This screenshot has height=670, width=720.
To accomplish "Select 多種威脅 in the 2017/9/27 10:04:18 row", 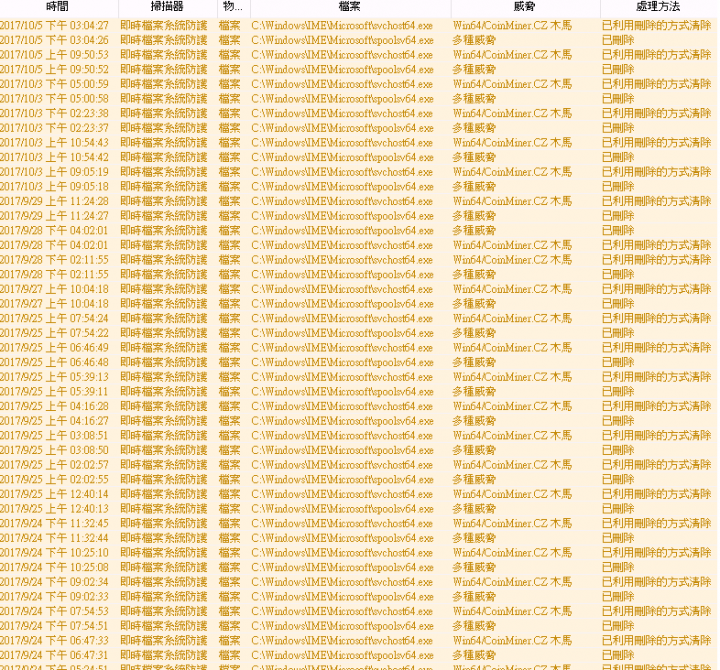I will 474,304.
